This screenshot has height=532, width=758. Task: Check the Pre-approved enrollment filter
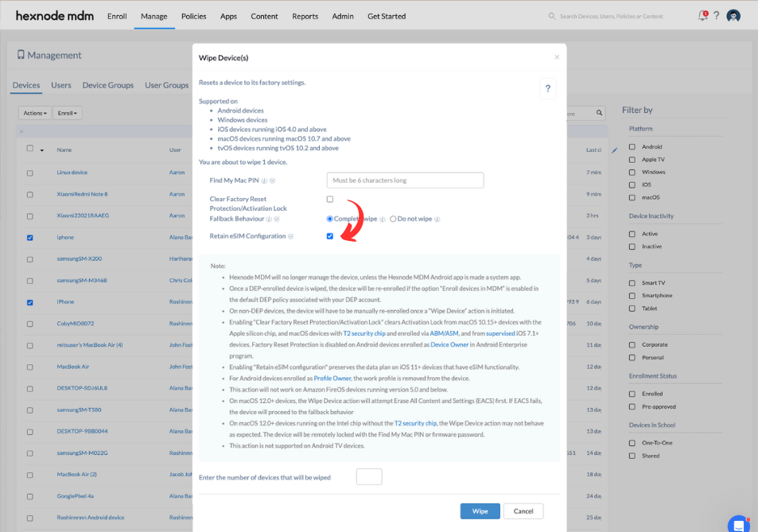pyautogui.click(x=632, y=406)
